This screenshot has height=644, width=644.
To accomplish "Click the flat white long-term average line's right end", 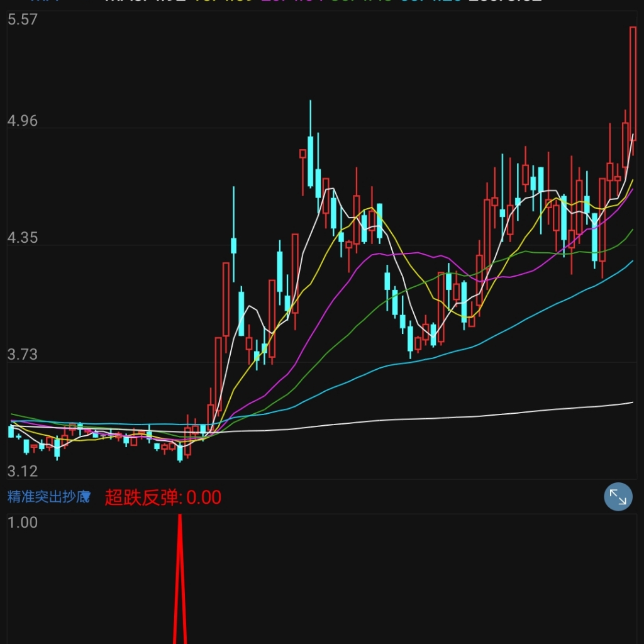I will click(630, 402).
